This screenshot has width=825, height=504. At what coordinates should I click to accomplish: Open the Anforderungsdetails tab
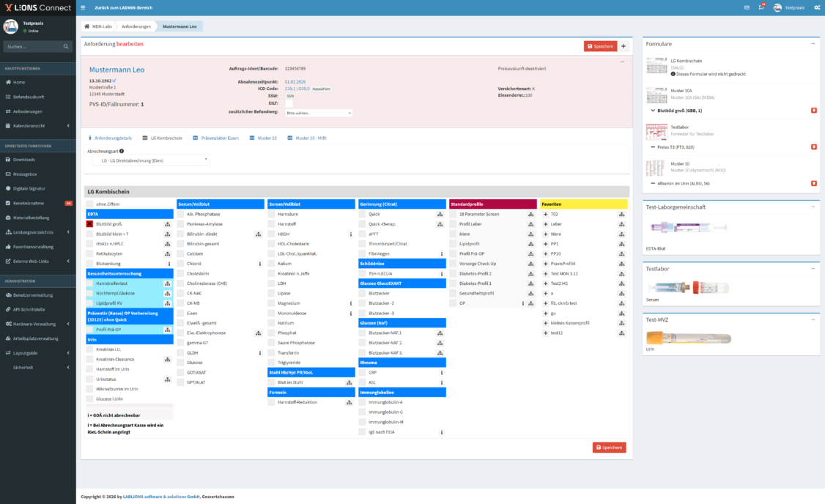coord(110,138)
